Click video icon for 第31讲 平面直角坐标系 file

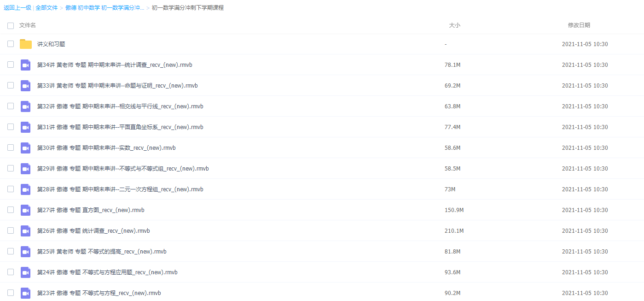(26, 127)
